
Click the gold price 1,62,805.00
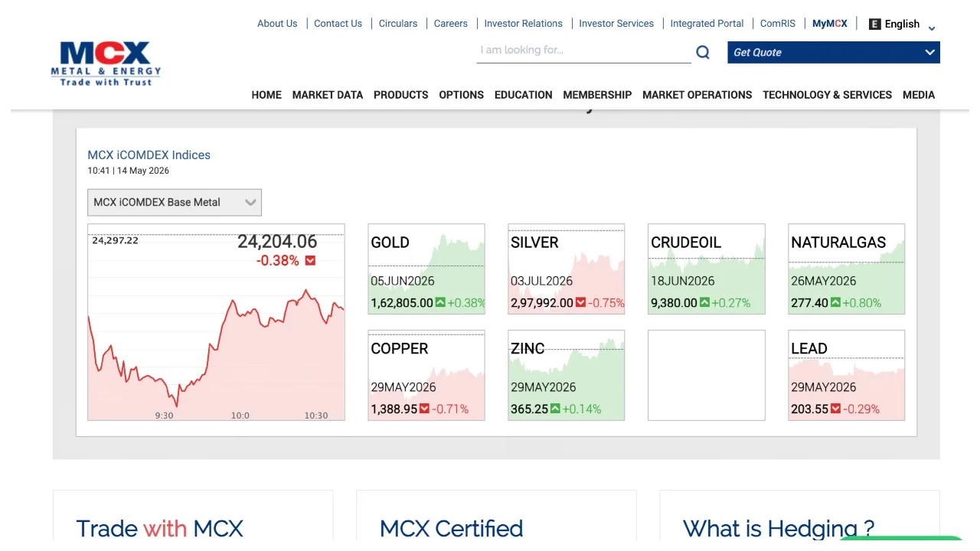tap(402, 303)
